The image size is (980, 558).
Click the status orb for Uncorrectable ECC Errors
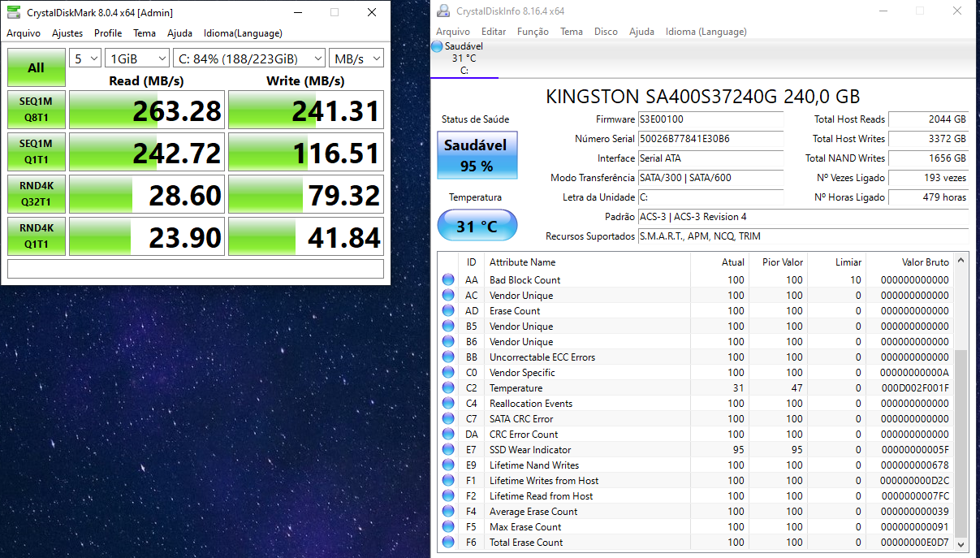click(448, 357)
